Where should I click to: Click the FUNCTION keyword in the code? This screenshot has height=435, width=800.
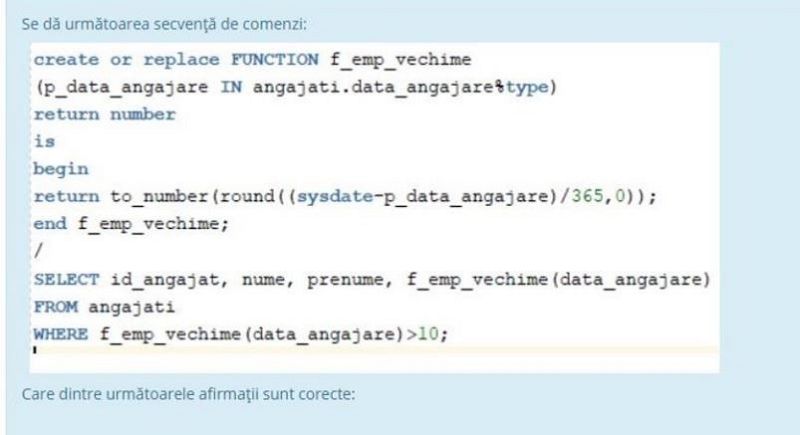point(275,60)
